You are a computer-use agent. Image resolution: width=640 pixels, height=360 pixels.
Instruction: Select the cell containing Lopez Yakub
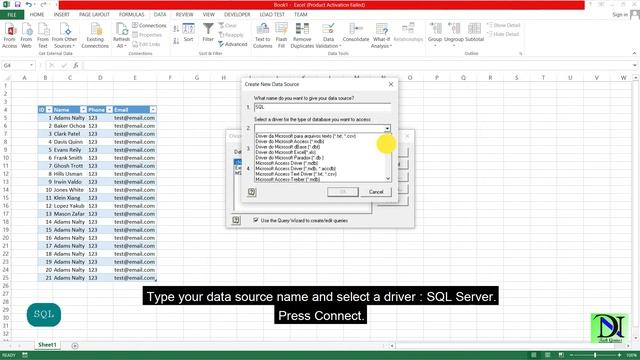(x=69, y=206)
